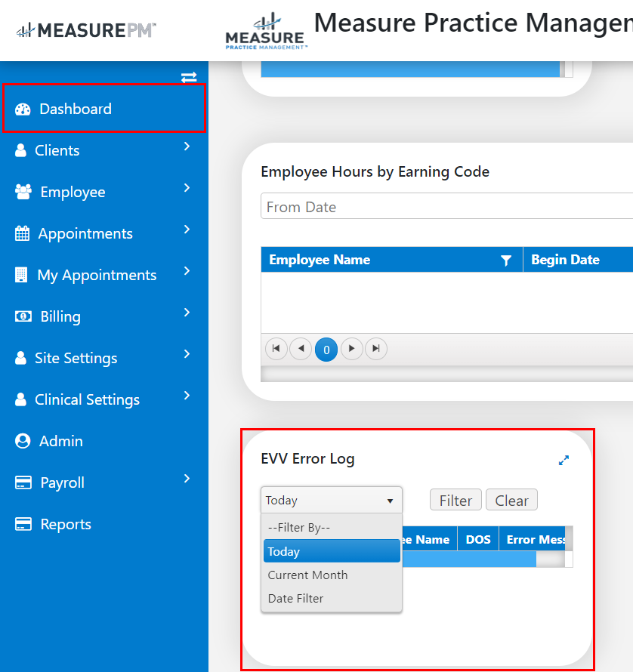Click page number 0 button
Image resolution: width=633 pixels, height=672 pixels.
pos(326,350)
